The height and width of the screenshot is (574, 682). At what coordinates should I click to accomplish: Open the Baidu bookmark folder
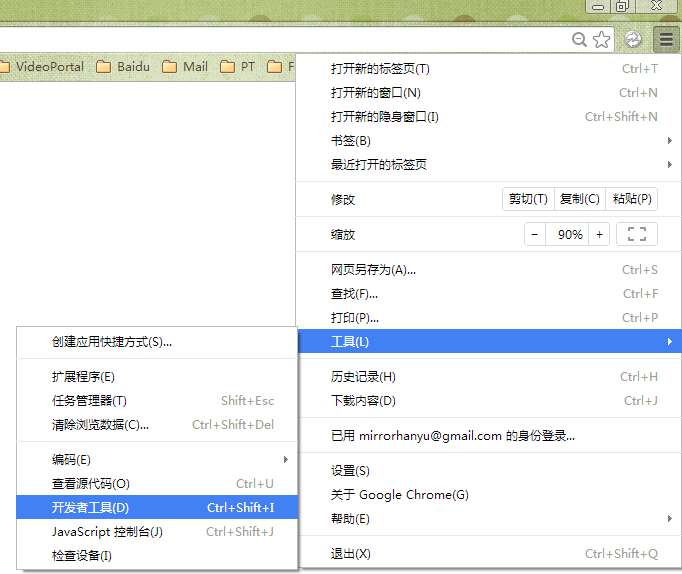coord(123,67)
